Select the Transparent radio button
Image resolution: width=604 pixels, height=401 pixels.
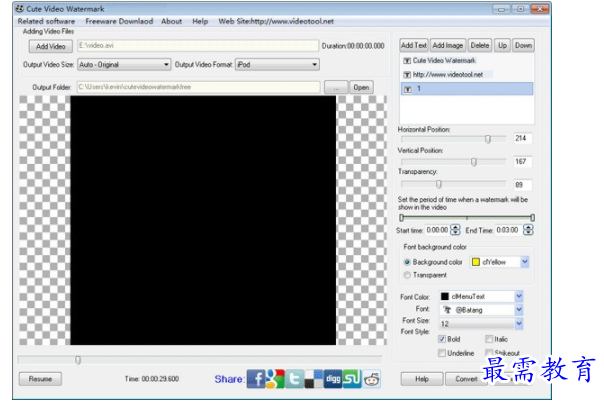[407, 275]
